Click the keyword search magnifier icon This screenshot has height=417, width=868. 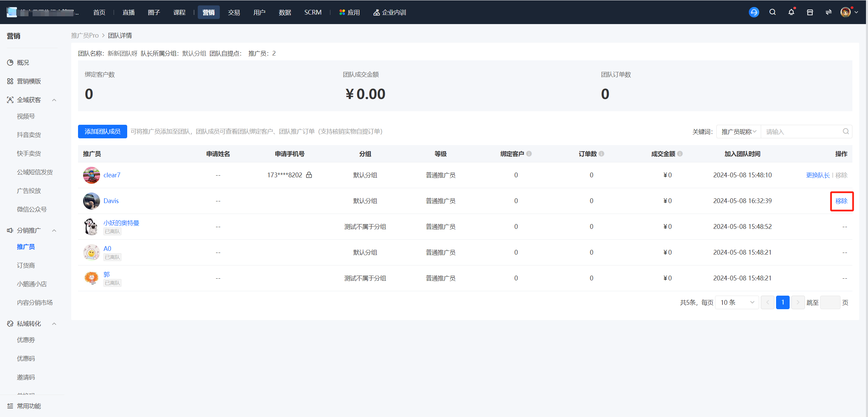click(846, 132)
